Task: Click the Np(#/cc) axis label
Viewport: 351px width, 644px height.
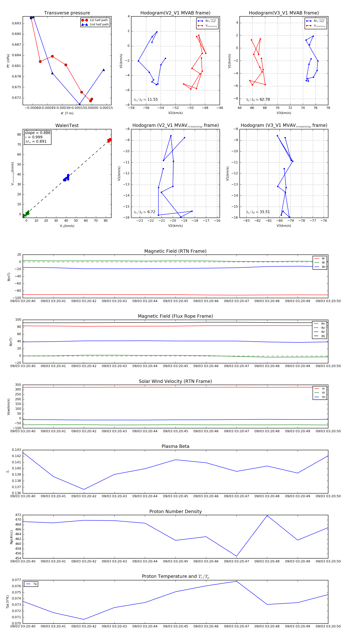Action: click(x=11, y=537)
